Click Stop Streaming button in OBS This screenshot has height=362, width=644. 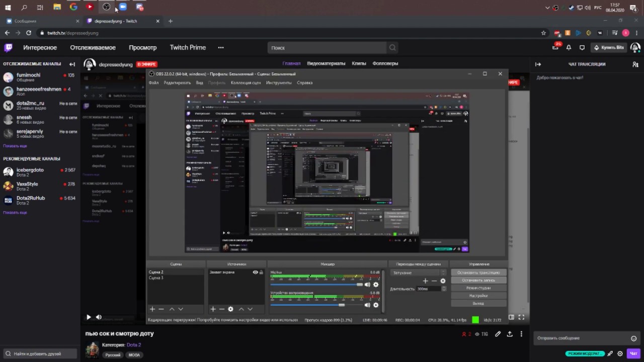coord(478,273)
